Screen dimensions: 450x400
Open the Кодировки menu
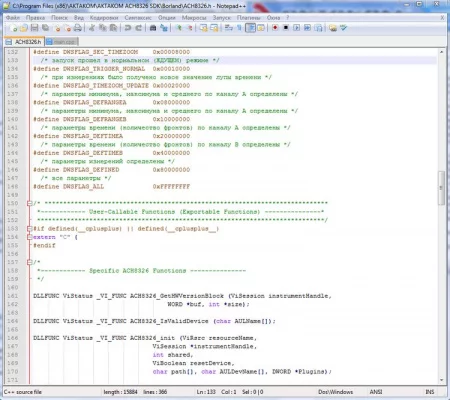tap(104, 18)
